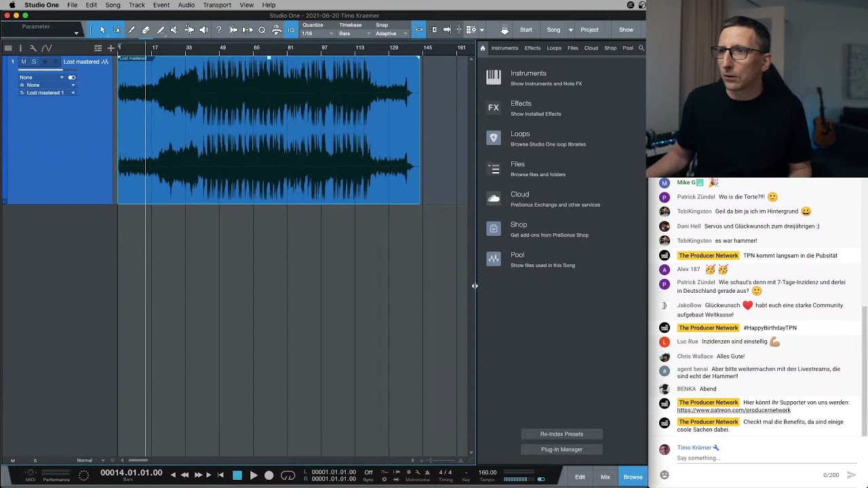This screenshot has width=868, height=488.
Task: Toggle the Loop button in transport
Action: click(x=288, y=476)
